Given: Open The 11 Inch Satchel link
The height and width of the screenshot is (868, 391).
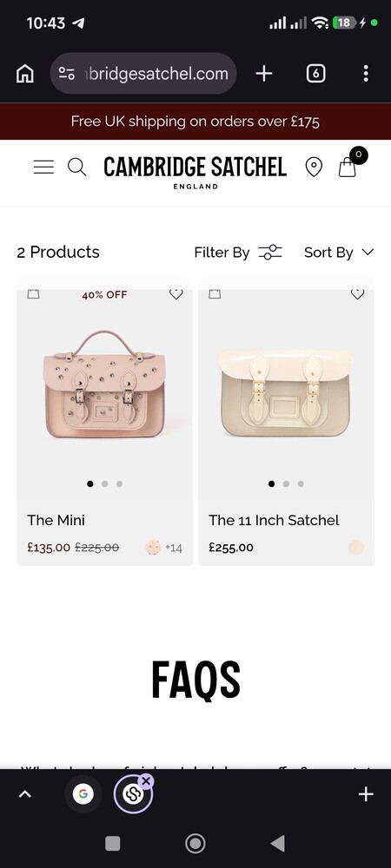Looking at the screenshot, I should (274, 520).
